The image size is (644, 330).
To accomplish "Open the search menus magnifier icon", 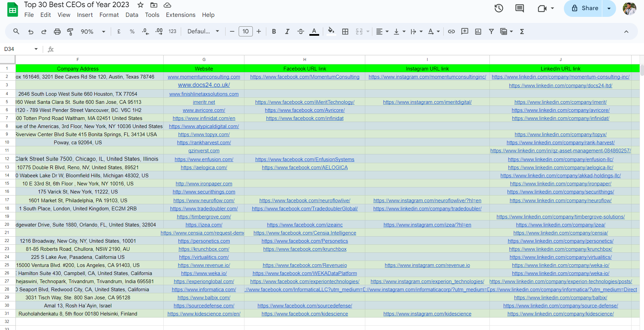I will 16,31.
